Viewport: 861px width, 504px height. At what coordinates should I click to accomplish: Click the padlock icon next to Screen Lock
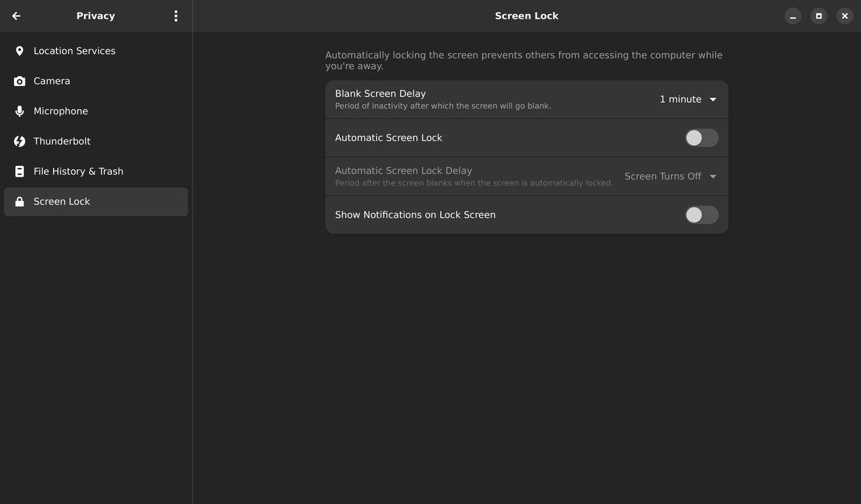click(x=20, y=201)
